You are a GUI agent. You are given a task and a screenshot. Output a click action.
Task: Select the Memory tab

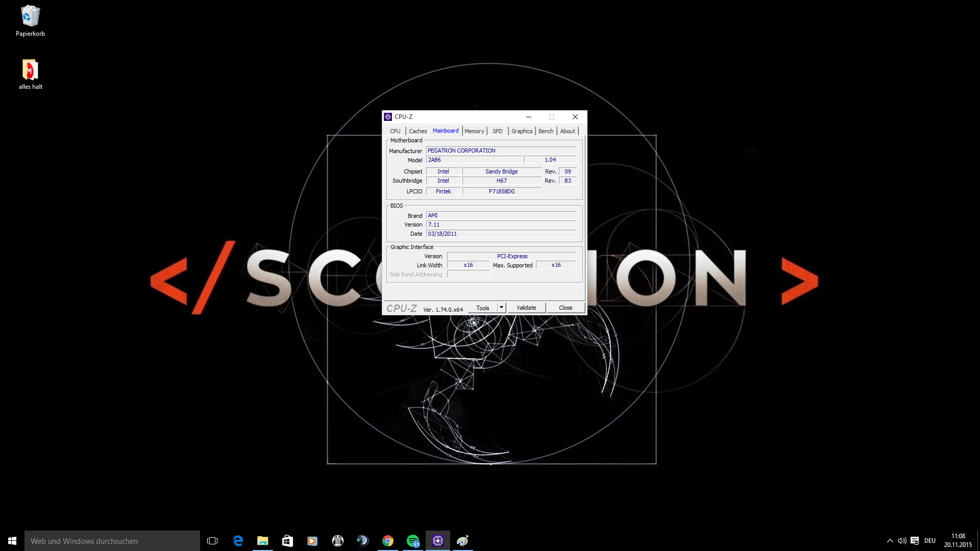[474, 131]
